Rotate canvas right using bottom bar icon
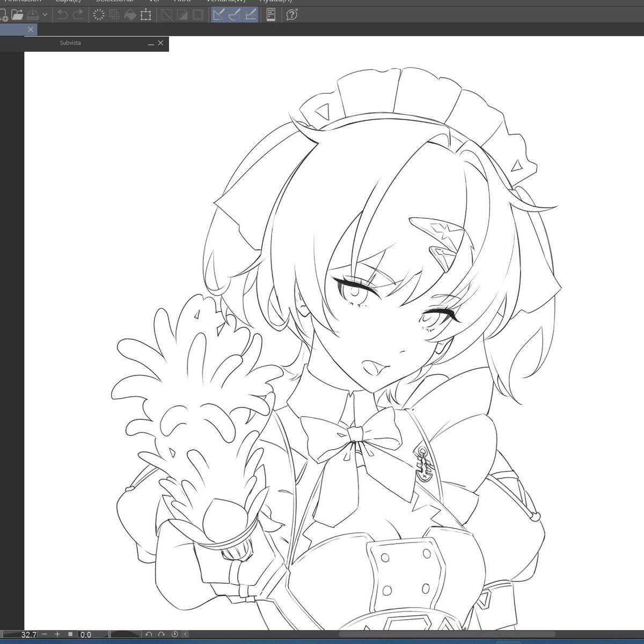Screen dimensions: 644x644 click(x=162, y=634)
